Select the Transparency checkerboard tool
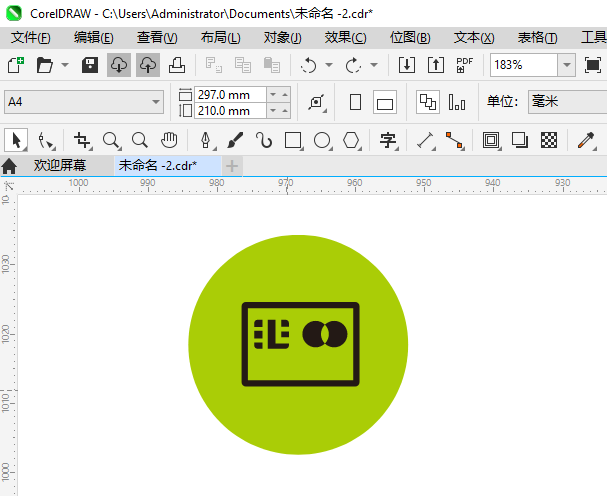Image resolution: width=607 pixels, height=496 pixels. pos(549,140)
